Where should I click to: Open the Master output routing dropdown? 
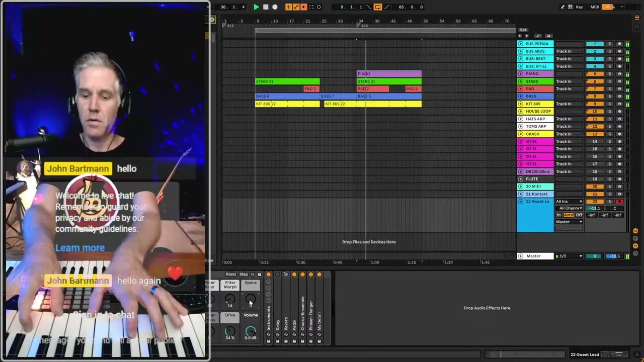569,222
